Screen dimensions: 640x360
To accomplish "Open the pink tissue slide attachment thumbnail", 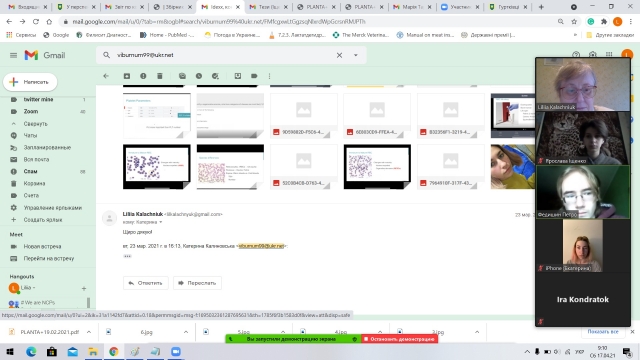I will 230,167.
